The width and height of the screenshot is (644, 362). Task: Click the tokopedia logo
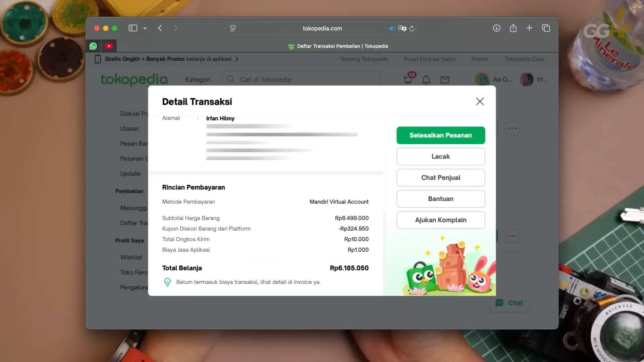coord(134,80)
